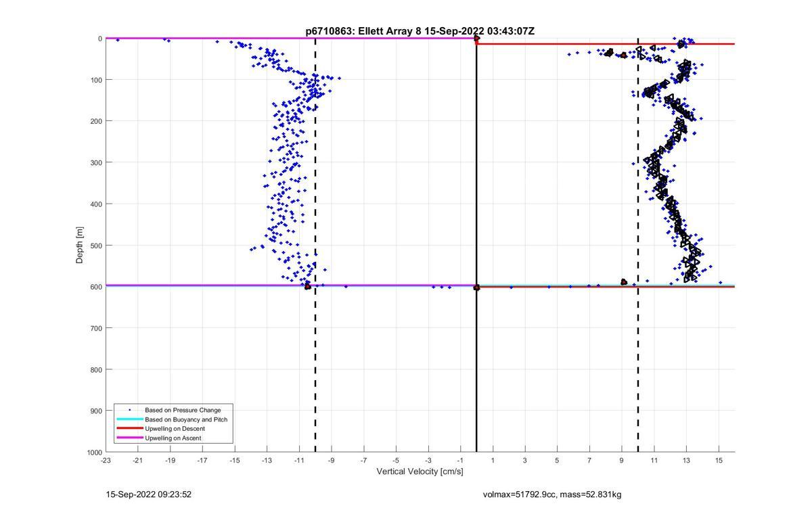Select legend entry 'Upwelling on Ascent'
Image resolution: width=812 pixels, height=508 pixels.
173,438
